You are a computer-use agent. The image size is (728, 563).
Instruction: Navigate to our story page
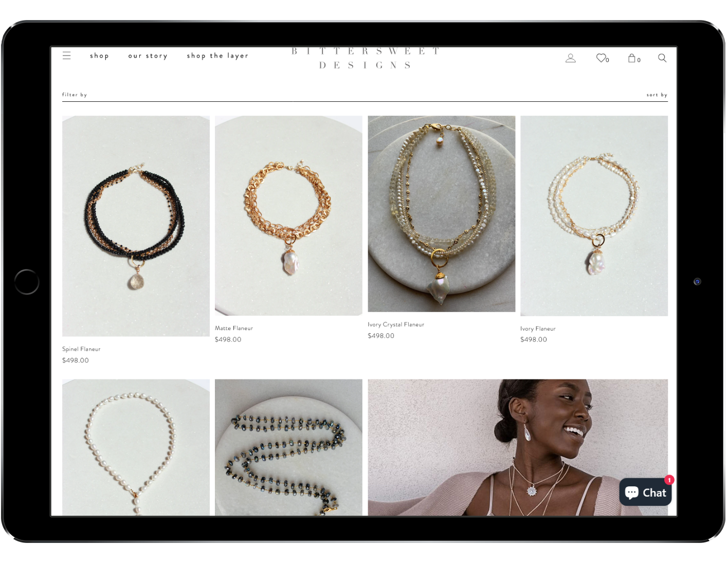(148, 56)
